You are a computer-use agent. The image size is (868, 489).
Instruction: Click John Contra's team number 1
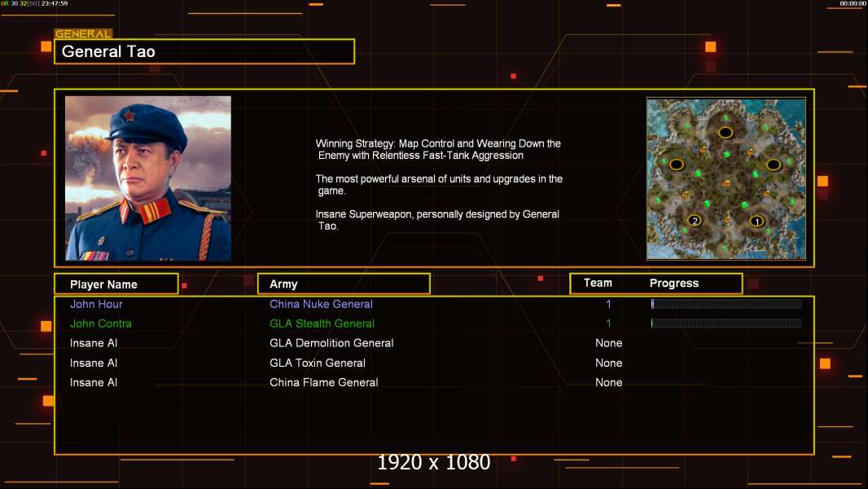tap(608, 324)
